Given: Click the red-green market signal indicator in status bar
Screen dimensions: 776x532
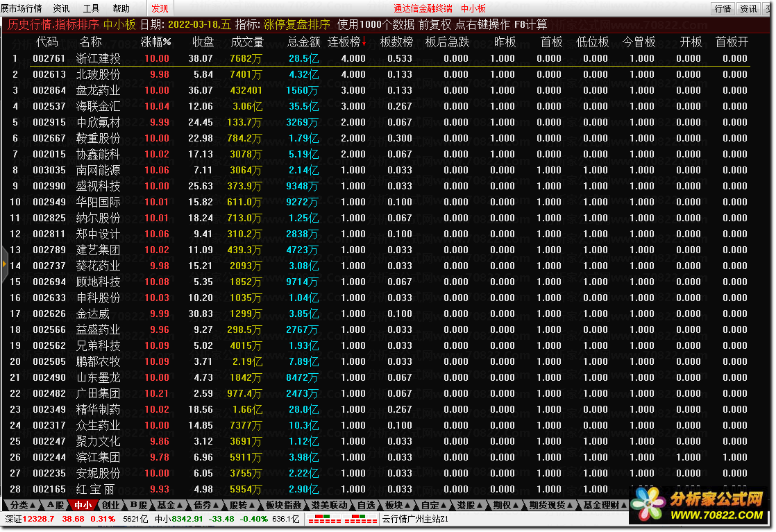Looking at the screenshot, I should [342, 519].
